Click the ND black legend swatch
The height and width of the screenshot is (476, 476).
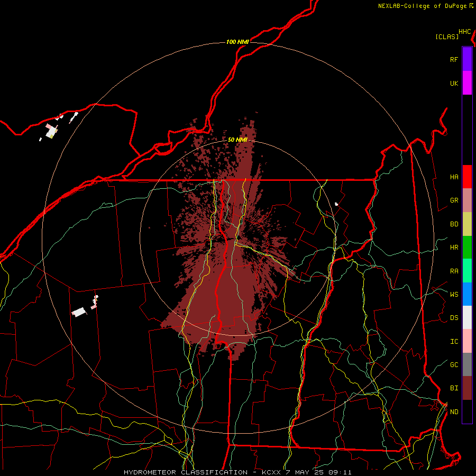pyautogui.click(x=467, y=411)
